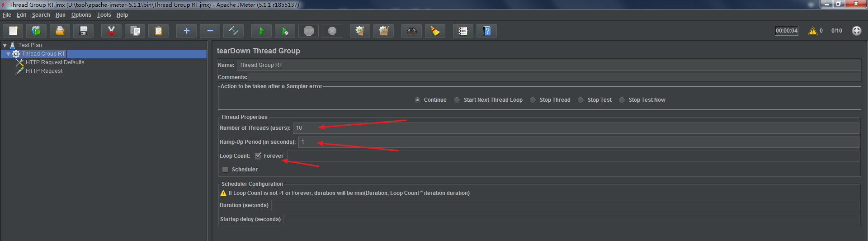The height and width of the screenshot is (241, 868).
Task: Open the Search menu
Action: click(41, 15)
